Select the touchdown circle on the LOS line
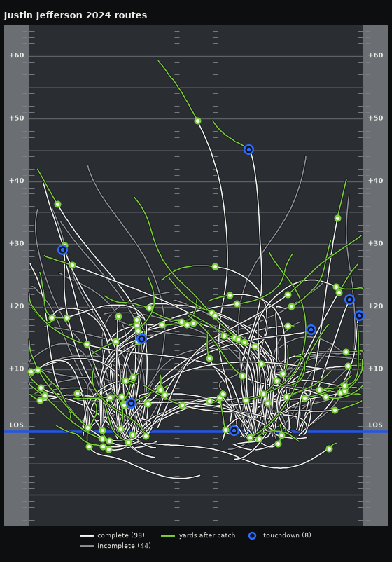The width and height of the screenshot is (392, 562). 234,430
